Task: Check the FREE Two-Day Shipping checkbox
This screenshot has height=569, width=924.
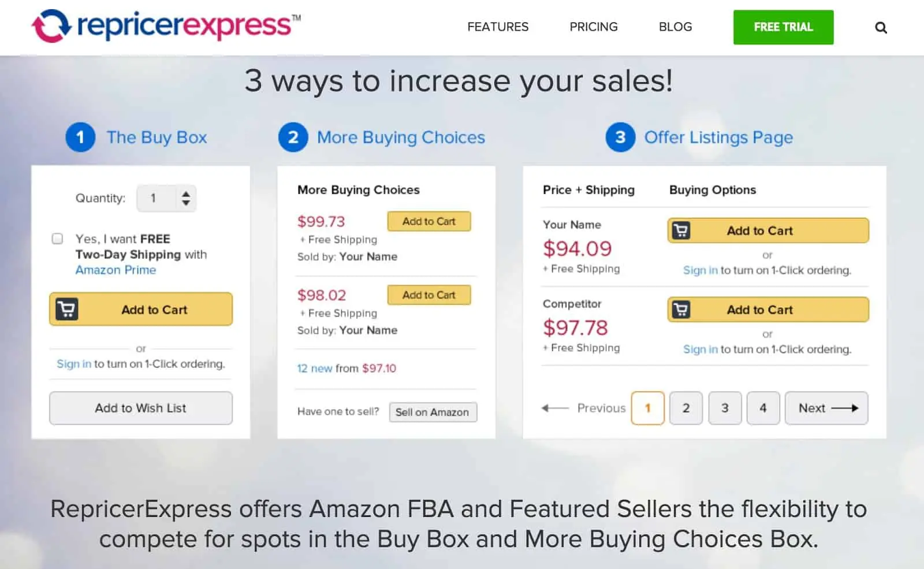Action: [x=57, y=239]
